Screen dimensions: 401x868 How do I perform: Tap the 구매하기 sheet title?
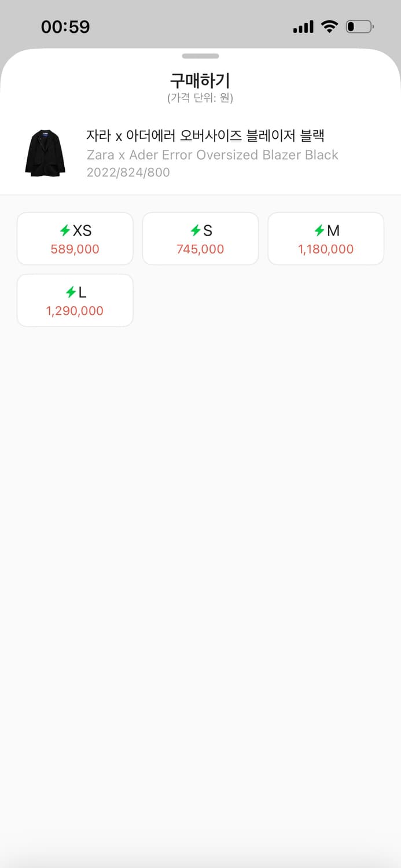(200, 80)
